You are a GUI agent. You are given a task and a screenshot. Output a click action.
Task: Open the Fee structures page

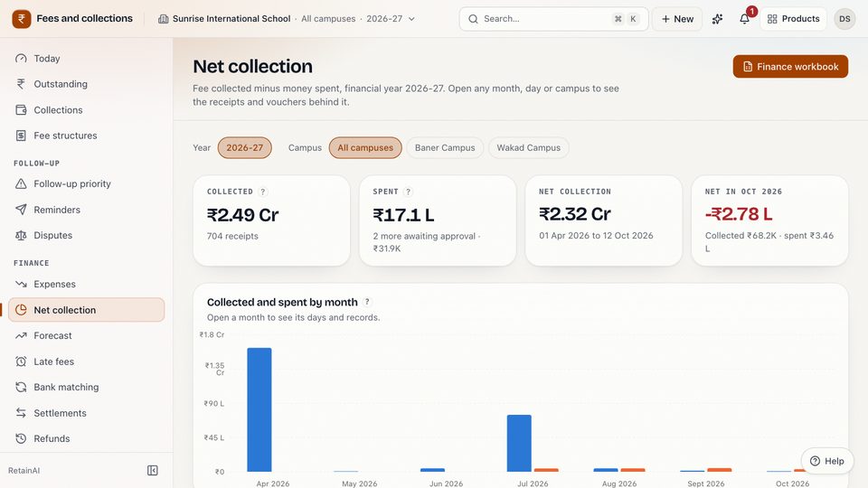point(87,136)
